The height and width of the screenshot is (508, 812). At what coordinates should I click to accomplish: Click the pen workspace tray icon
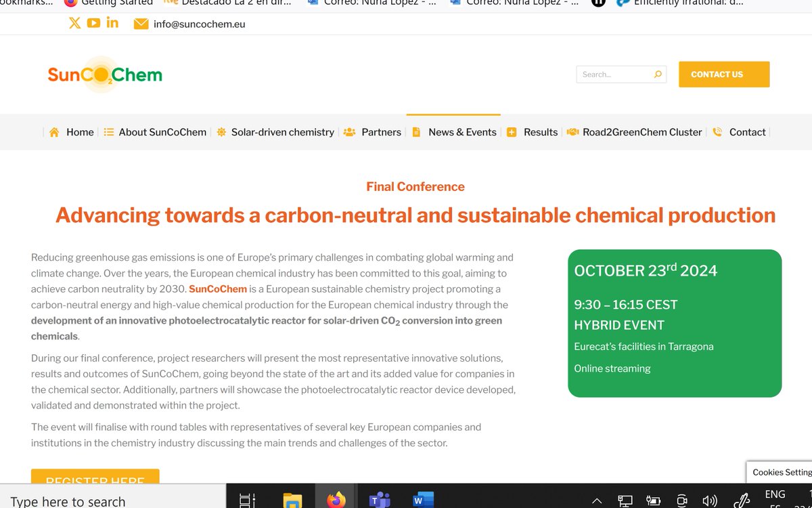coord(742,500)
